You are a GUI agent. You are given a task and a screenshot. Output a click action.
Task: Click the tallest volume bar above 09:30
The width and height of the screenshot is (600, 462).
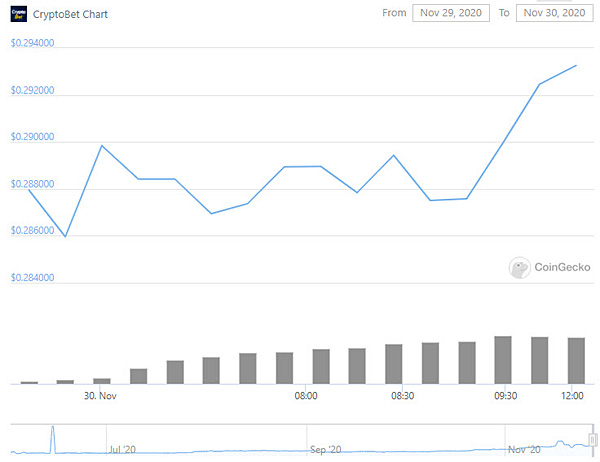[503, 360]
